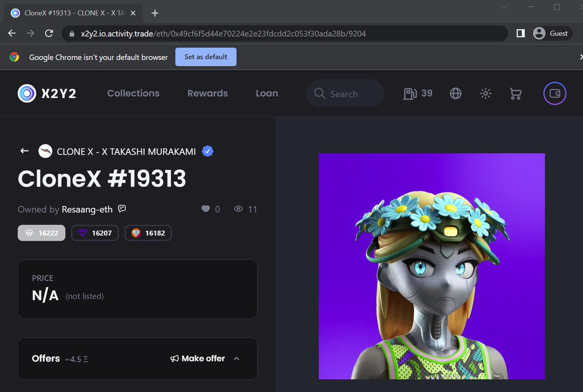The width and height of the screenshot is (583, 392).
Task: Click the N/A price text
Action: coord(46,295)
